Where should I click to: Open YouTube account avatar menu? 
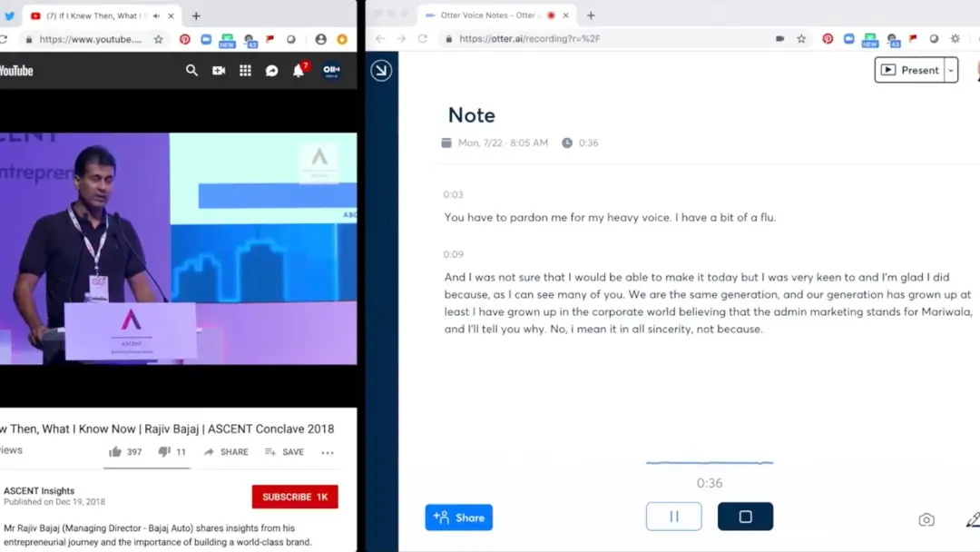pyautogui.click(x=331, y=70)
